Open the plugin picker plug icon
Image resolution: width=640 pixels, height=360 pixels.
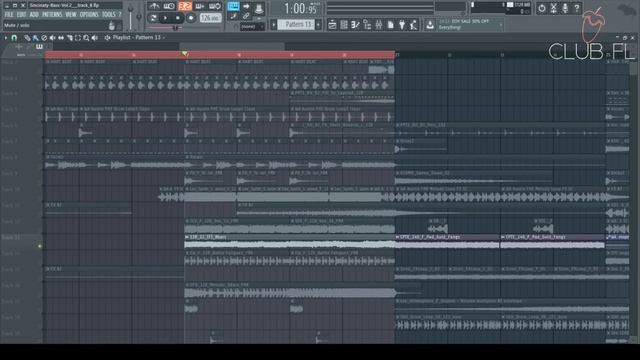(402, 25)
